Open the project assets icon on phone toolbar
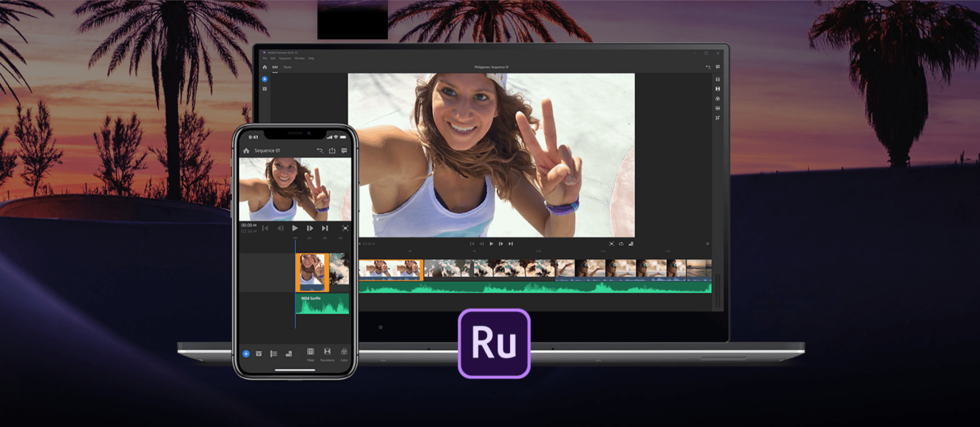 coord(259,353)
